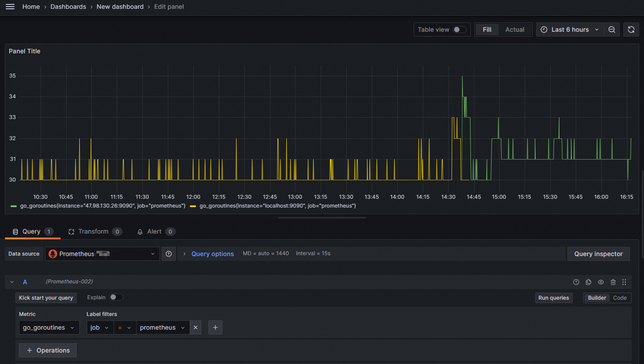Screen dimensions: 644x364
Task: Duplicate query A using the copy icon
Action: pyautogui.click(x=588, y=282)
